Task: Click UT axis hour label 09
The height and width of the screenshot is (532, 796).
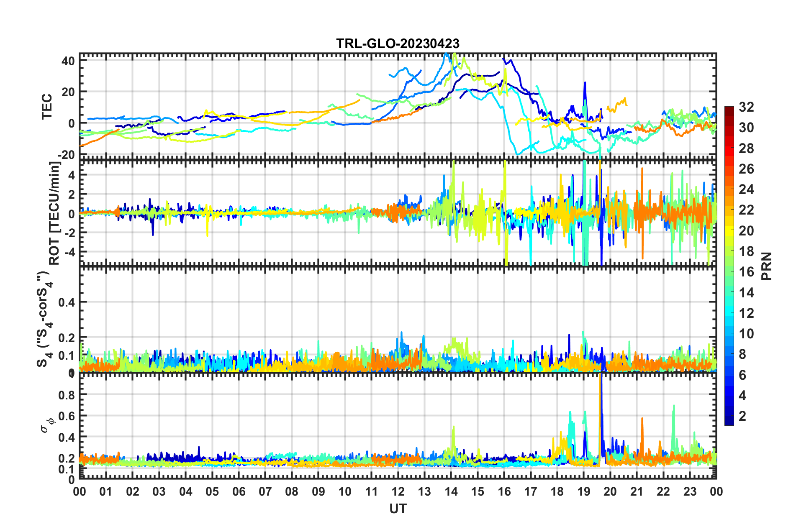Action: pos(318,491)
